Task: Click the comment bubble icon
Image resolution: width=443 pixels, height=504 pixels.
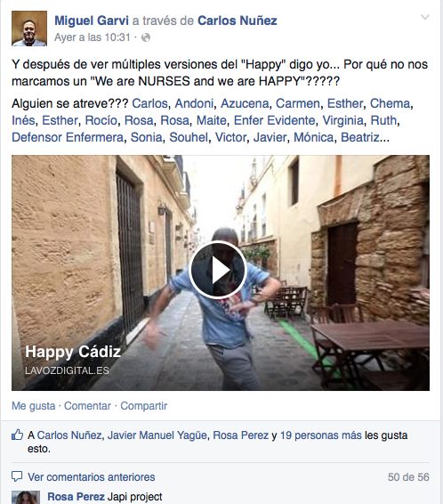Action: (17, 476)
